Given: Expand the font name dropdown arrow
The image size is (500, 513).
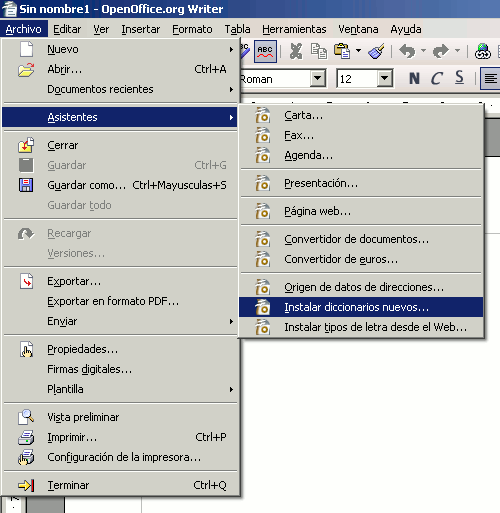Looking at the screenshot, I should point(318,79).
